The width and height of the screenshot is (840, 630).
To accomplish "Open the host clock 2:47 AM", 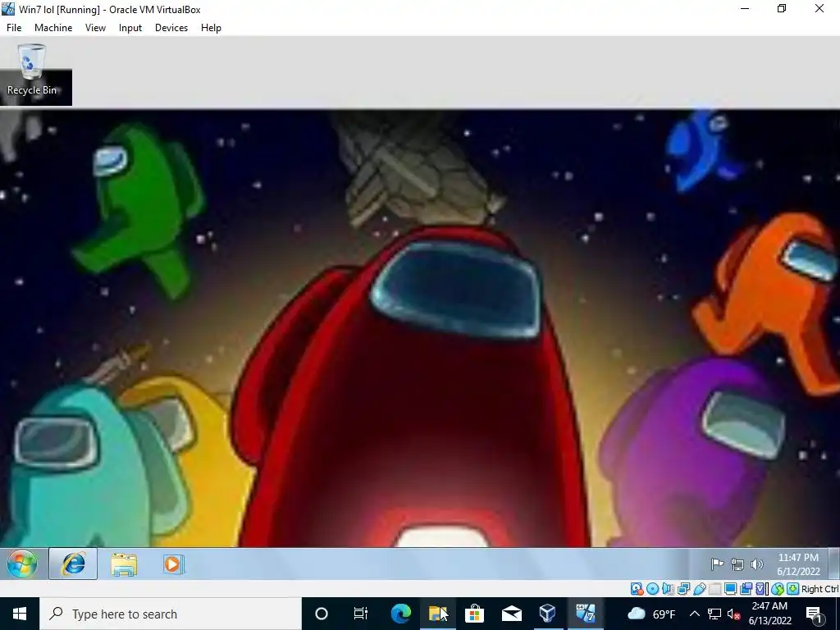I will 769,614.
